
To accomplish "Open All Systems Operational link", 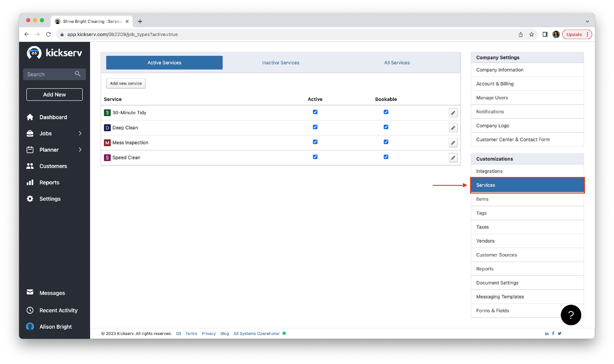I will [x=256, y=333].
